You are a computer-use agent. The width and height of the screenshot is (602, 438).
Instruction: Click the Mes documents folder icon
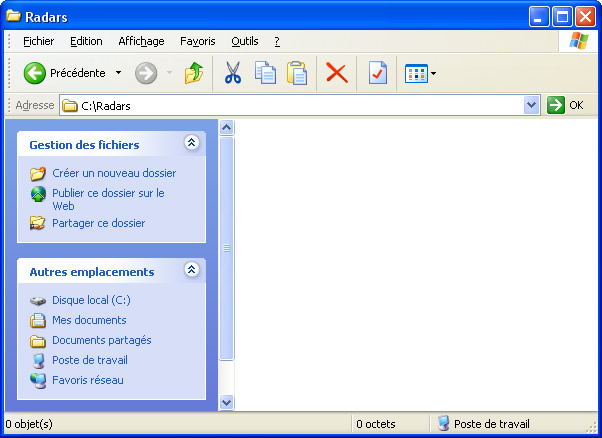point(38,320)
